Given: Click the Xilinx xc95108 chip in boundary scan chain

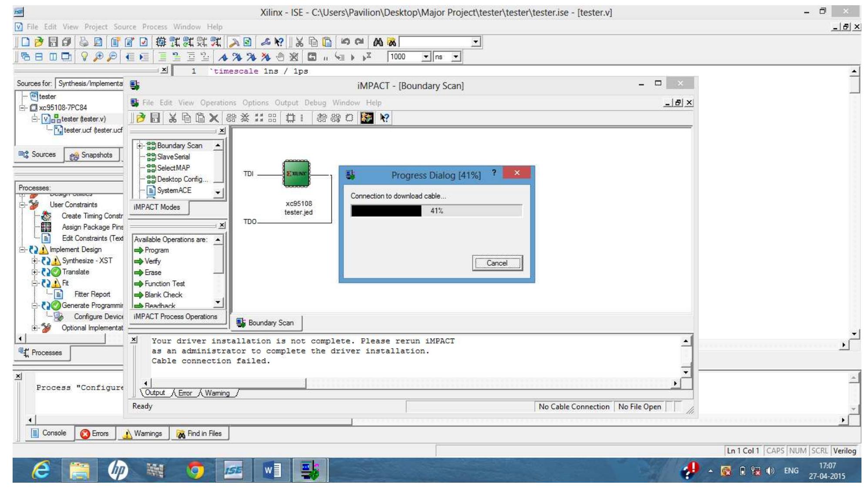Looking at the screenshot, I should [x=296, y=174].
